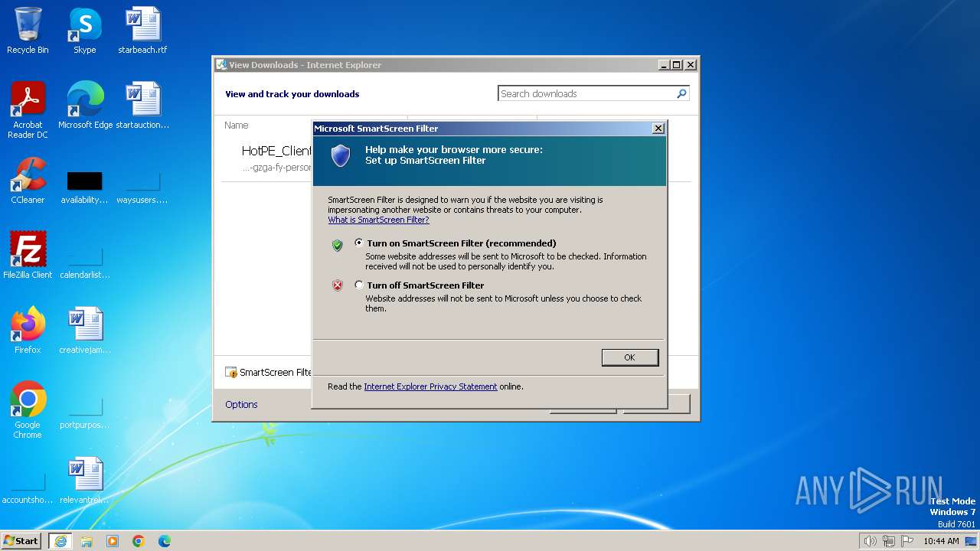Click Action Center flag icon in tray
The height and width of the screenshot is (551, 980).
click(x=907, y=541)
